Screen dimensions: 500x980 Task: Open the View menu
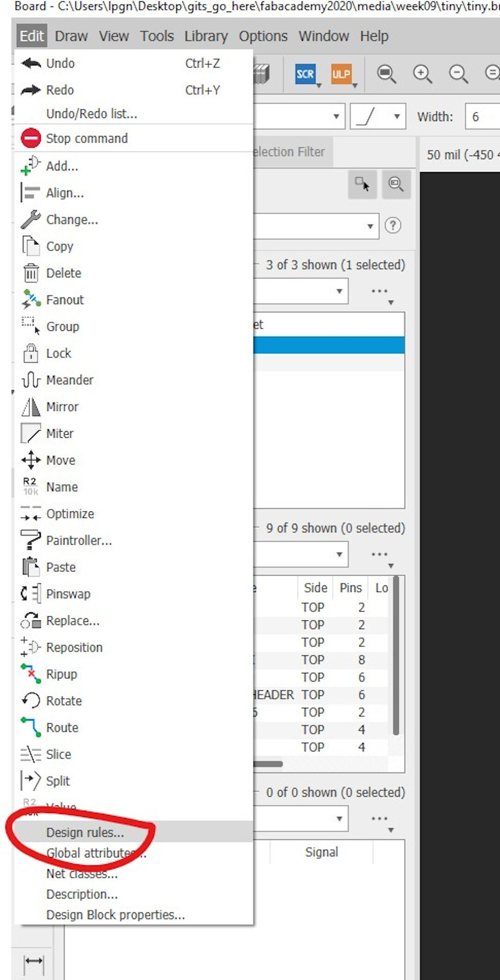(114, 36)
